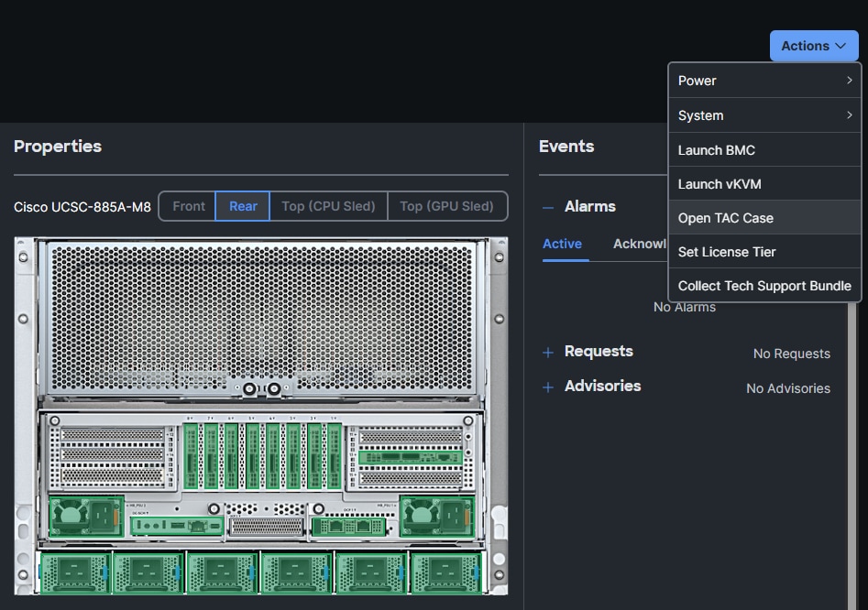This screenshot has width=868, height=610.
Task: Switch to the Acknowledged alarms tab
Action: pos(643,244)
